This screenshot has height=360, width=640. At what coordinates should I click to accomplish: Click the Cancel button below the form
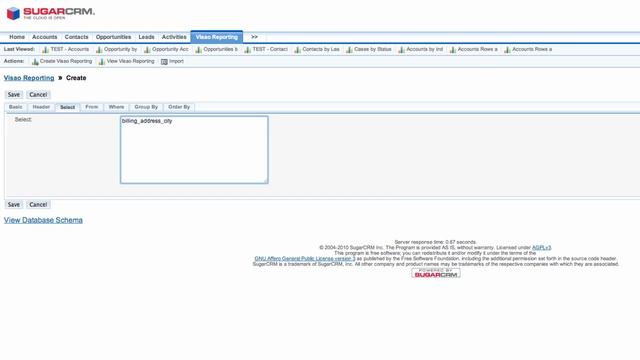click(x=38, y=204)
